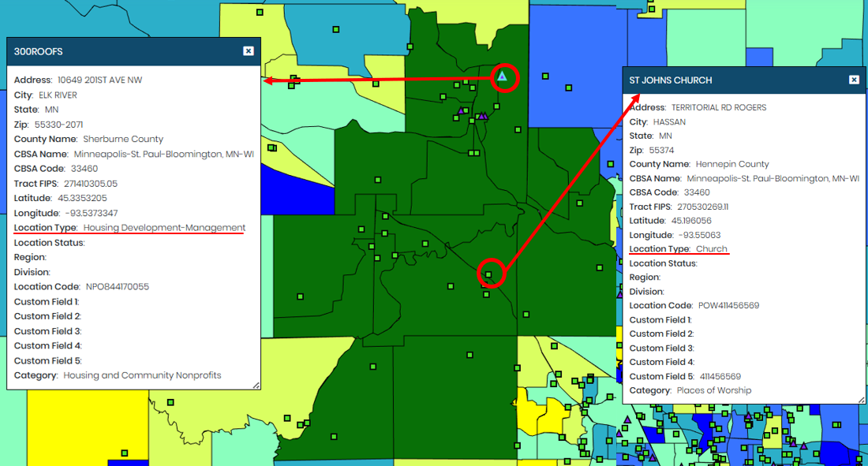Select Custom Field 5 value 411456569
Image resolution: width=868 pixels, height=466 pixels.
[720, 376]
